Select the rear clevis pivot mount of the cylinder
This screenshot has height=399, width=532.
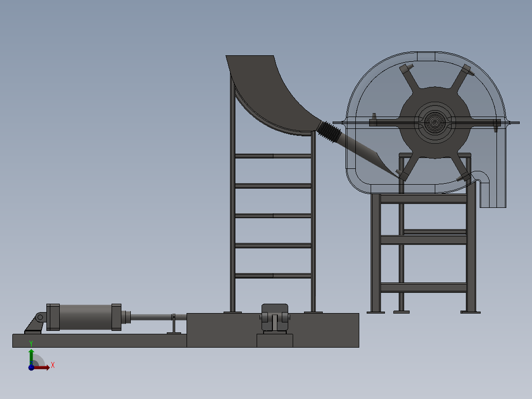point(36,323)
